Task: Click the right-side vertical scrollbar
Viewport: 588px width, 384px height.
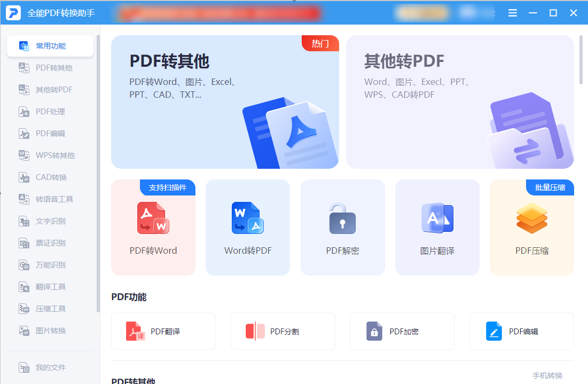Action: click(x=579, y=59)
